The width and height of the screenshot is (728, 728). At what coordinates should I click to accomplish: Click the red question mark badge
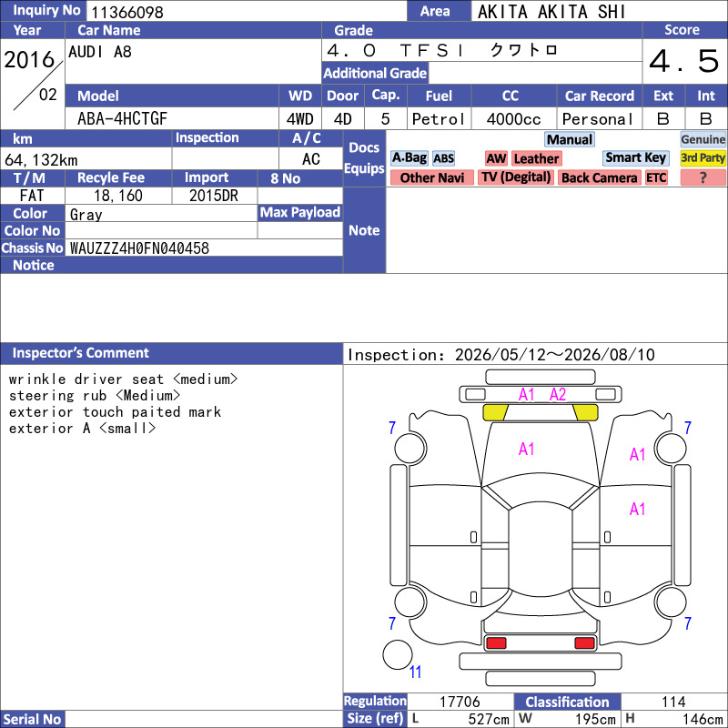(x=703, y=177)
